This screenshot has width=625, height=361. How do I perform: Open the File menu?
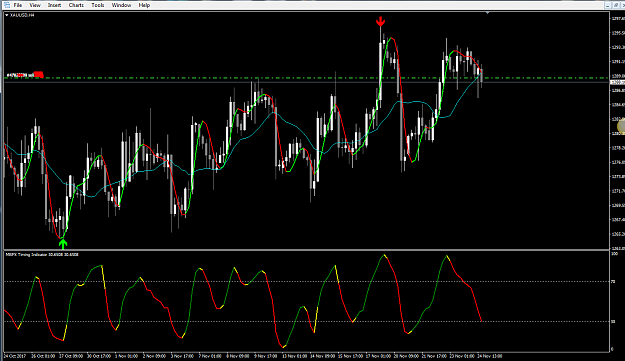(x=18, y=5)
